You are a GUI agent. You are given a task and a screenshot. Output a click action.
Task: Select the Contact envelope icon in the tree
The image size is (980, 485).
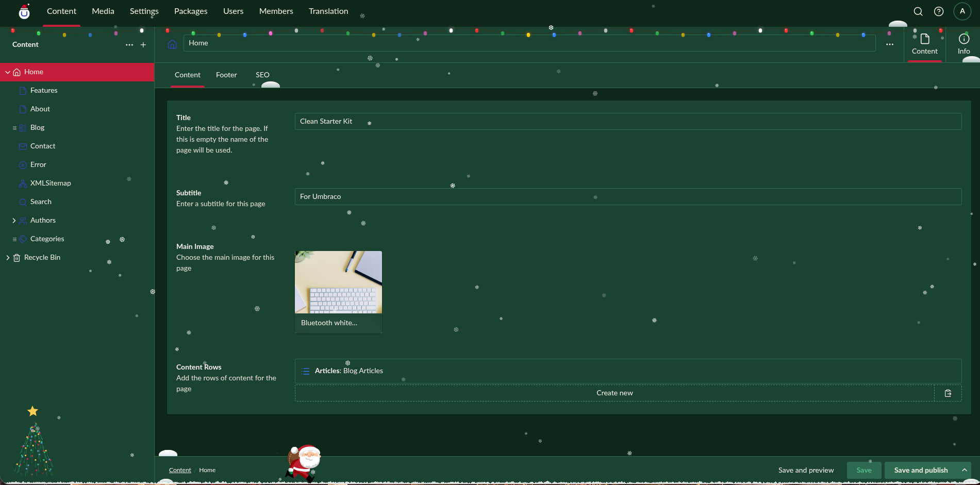(x=23, y=146)
